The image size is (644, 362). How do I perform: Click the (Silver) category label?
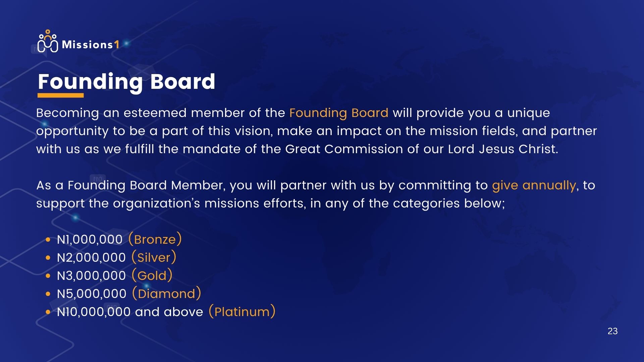click(x=154, y=257)
